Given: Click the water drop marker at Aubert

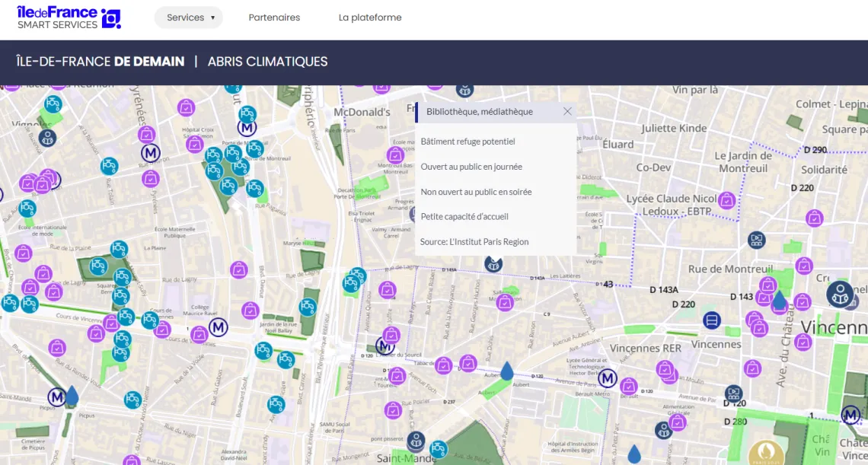Looking at the screenshot, I should 506,371.
